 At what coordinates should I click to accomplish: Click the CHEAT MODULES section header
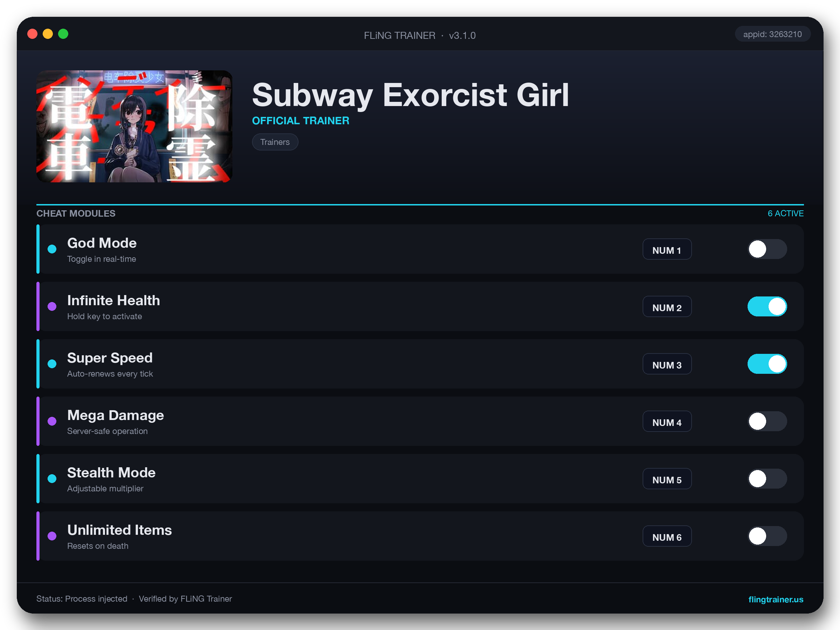click(x=76, y=213)
